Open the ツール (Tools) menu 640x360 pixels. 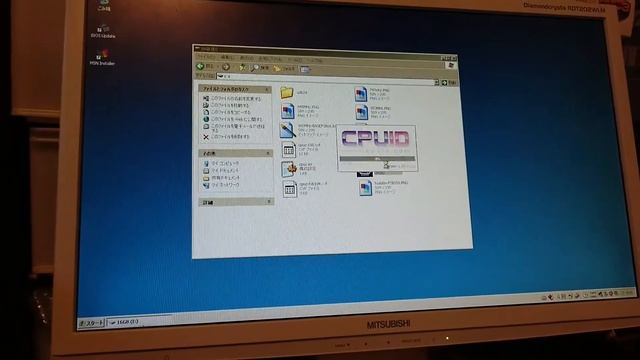(294, 60)
